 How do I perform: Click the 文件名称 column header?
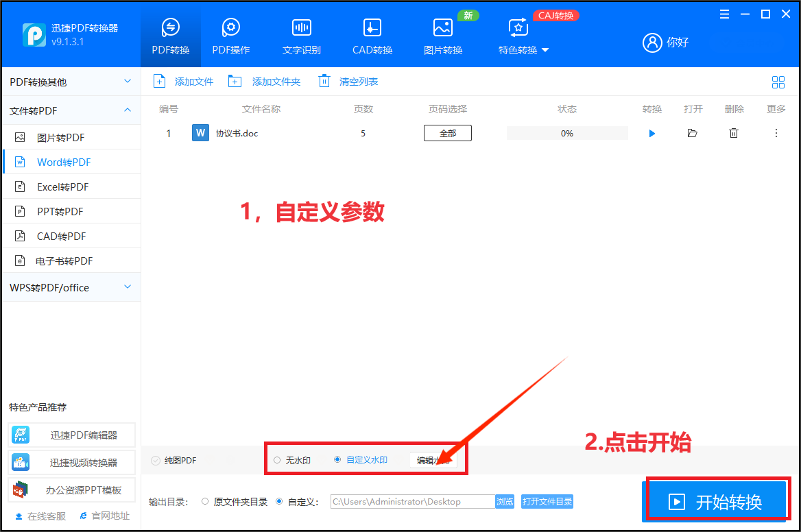(x=261, y=109)
